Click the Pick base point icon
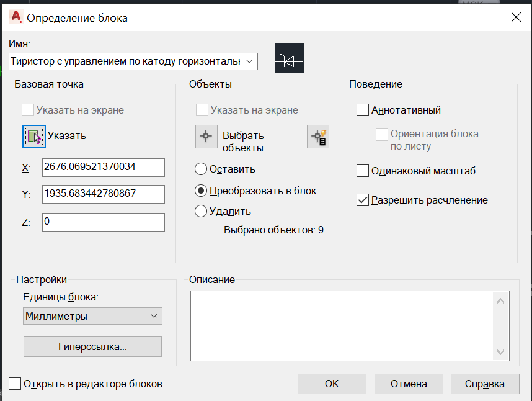The width and height of the screenshot is (532, 401). click(x=34, y=136)
